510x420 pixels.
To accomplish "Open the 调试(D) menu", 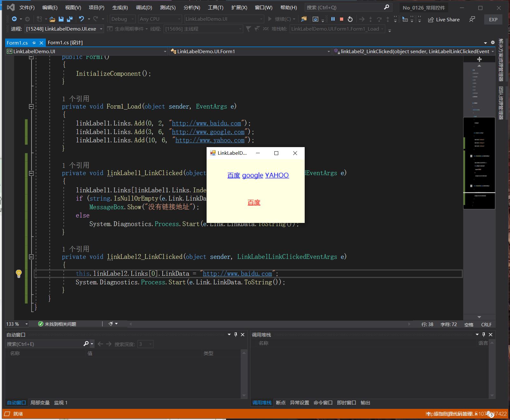I will point(144,7).
